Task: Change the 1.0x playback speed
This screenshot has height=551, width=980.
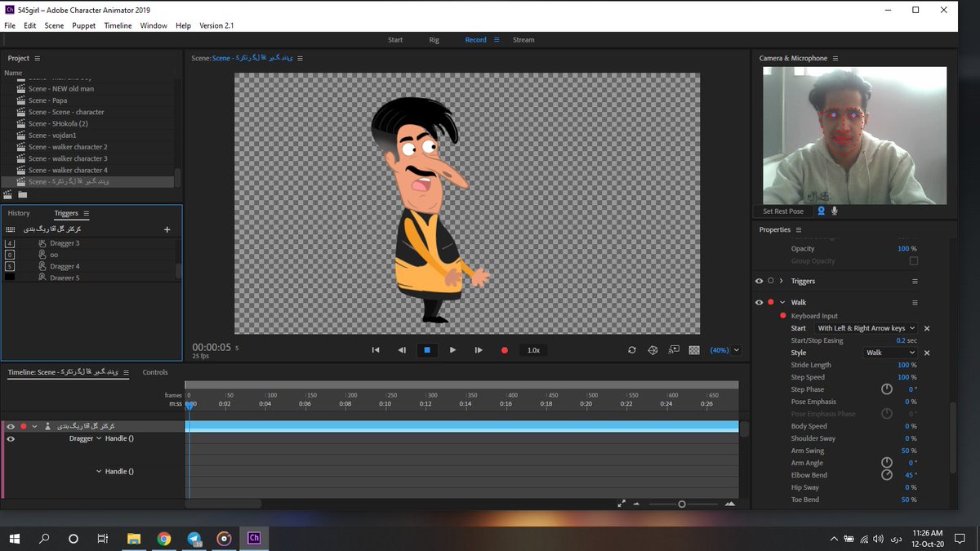Action: click(x=533, y=350)
